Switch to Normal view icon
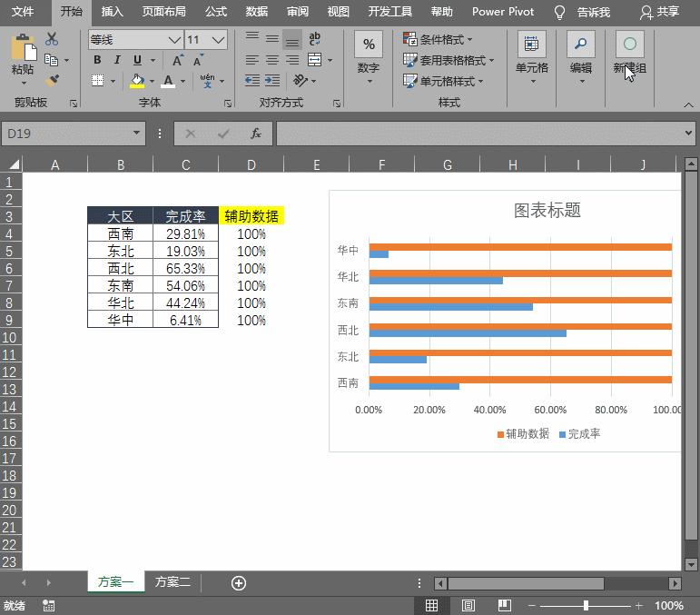Image resolution: width=700 pixels, height=615 pixels. point(431,605)
